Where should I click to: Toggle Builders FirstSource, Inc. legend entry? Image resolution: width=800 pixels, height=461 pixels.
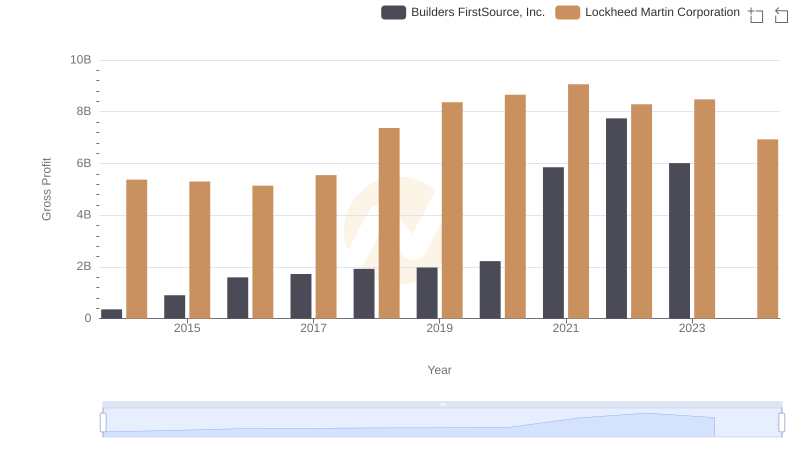pyautogui.click(x=463, y=12)
